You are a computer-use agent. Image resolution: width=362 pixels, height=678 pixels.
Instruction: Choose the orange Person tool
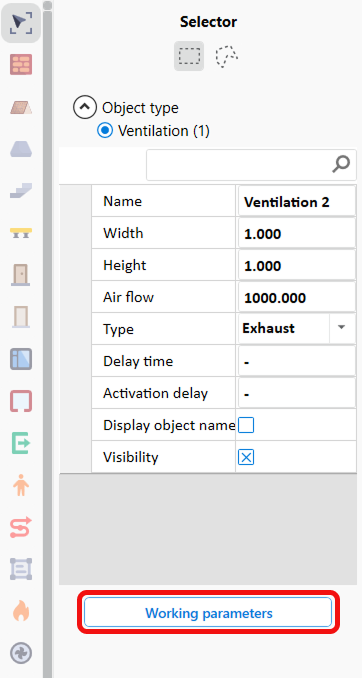[21, 485]
